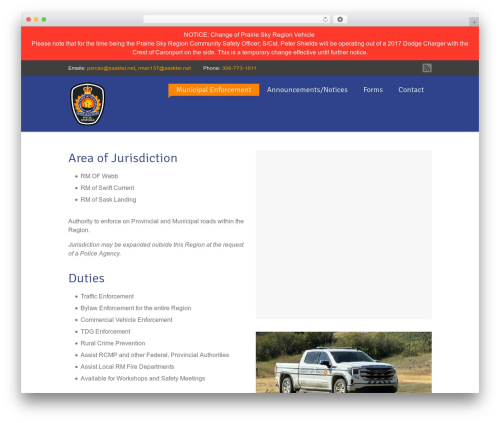Click the green maximize window button
500x423 pixels.
(x=44, y=19)
